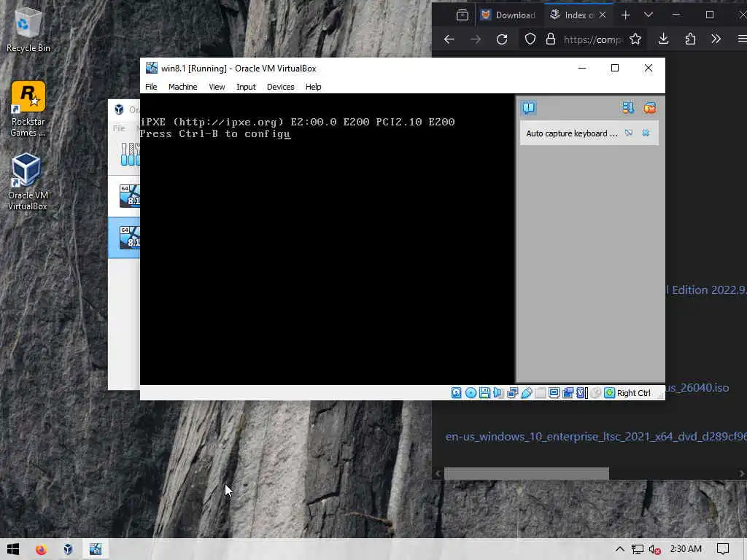Select the Rockstar Games desktop shortcut
Viewport: 747px width, 560px height.
(28, 109)
